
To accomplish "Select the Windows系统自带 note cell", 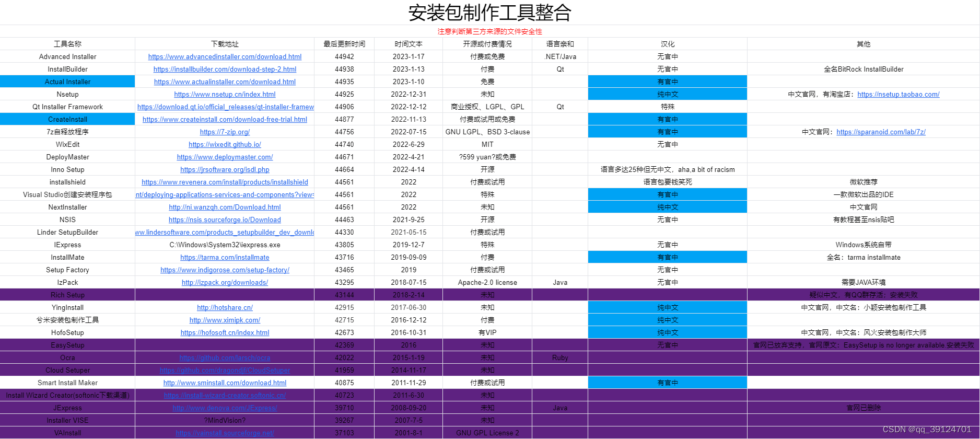I will tap(864, 245).
